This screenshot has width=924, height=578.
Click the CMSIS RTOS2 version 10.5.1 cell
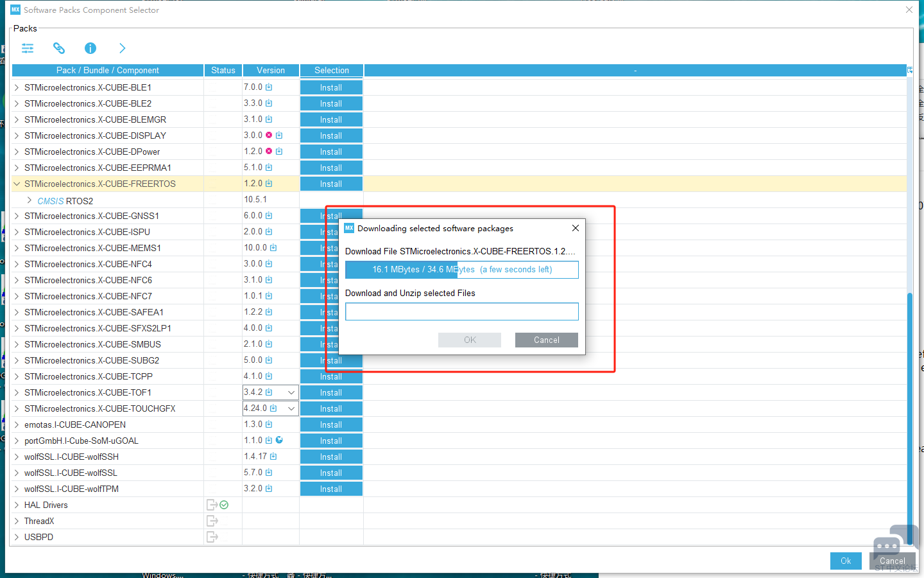tap(271, 200)
